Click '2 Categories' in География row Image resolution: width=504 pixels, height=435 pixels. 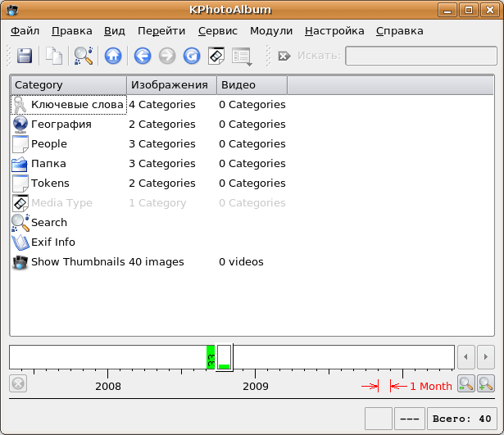(162, 125)
